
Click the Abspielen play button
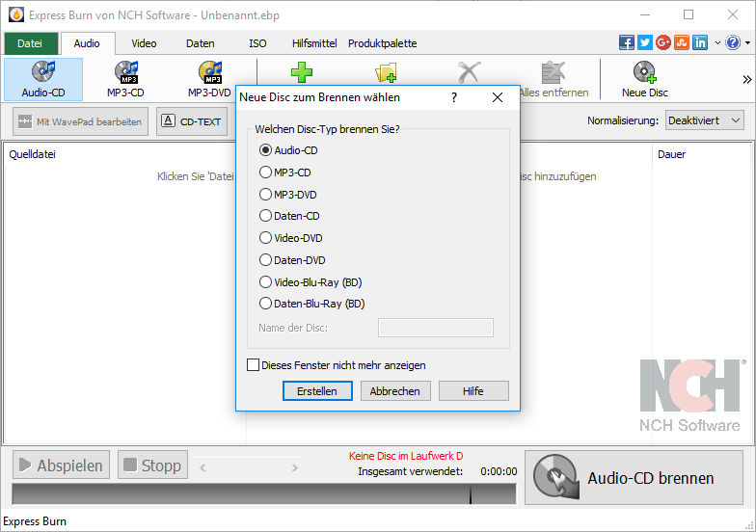pos(62,465)
